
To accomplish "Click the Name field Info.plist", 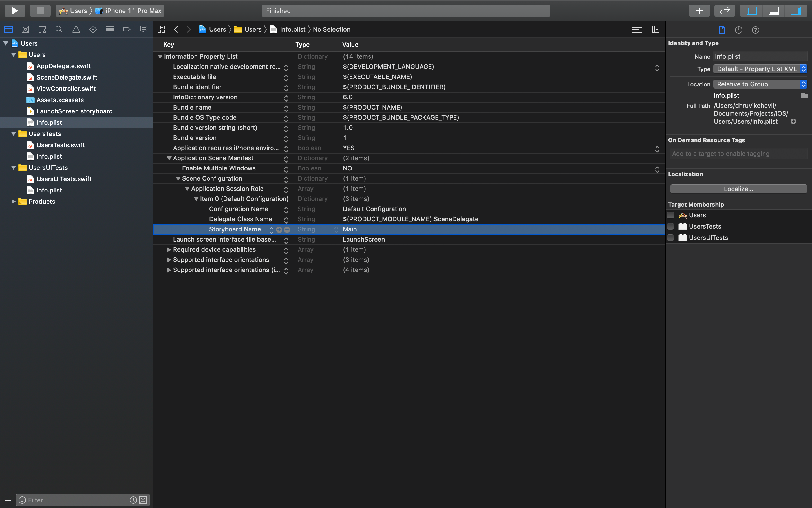I will click(760, 56).
